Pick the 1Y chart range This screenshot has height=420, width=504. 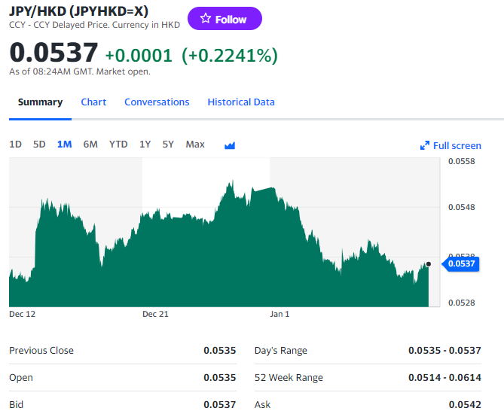(x=145, y=145)
